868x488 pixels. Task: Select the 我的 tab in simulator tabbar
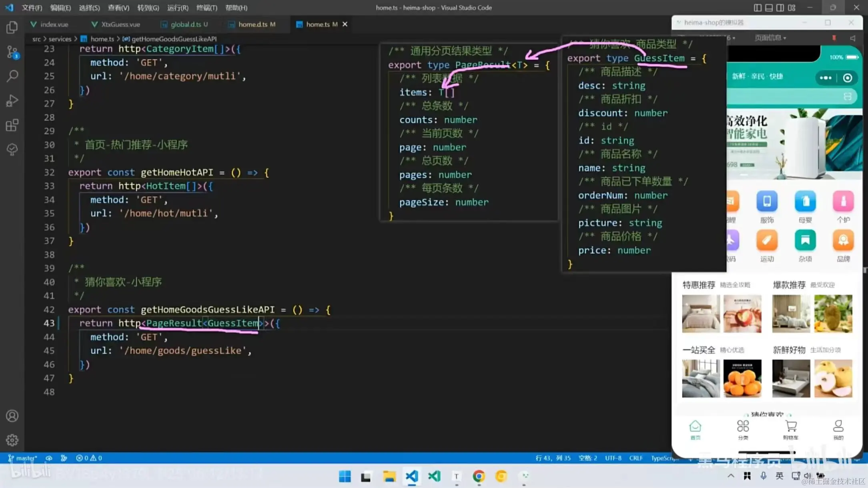(838, 430)
